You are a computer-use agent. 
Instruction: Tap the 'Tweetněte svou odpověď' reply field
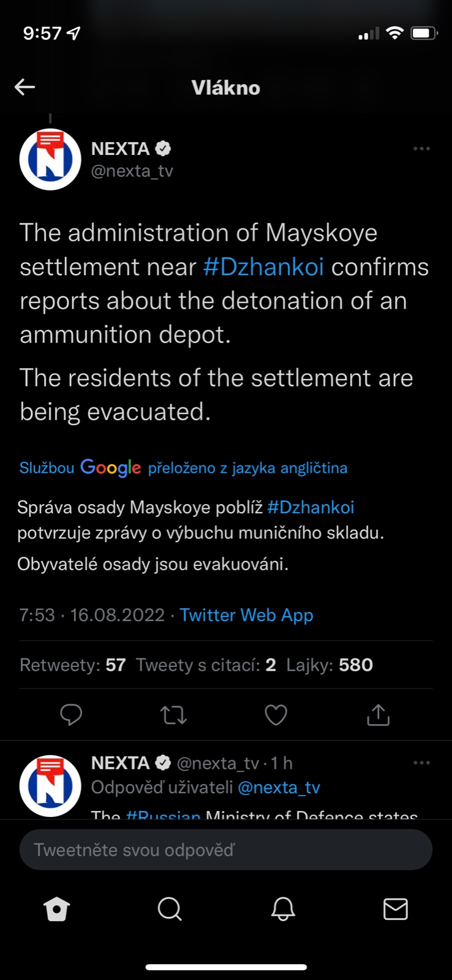pyautogui.click(x=225, y=850)
